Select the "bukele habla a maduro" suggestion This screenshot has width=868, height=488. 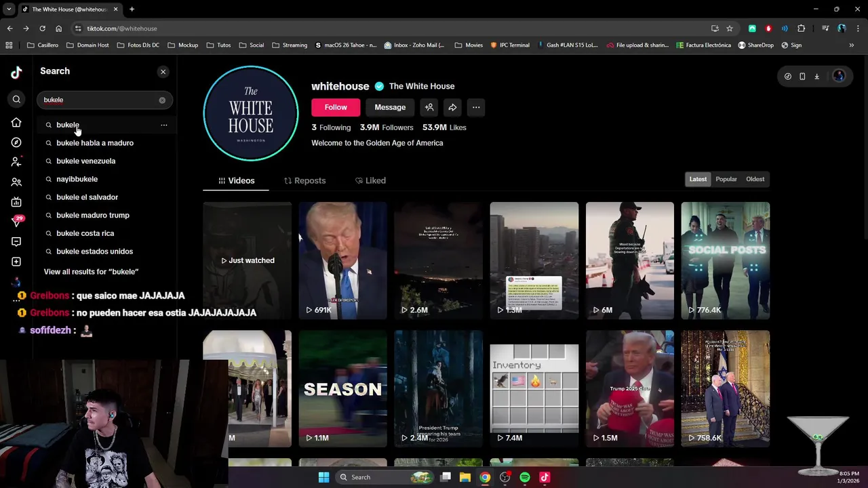click(95, 143)
